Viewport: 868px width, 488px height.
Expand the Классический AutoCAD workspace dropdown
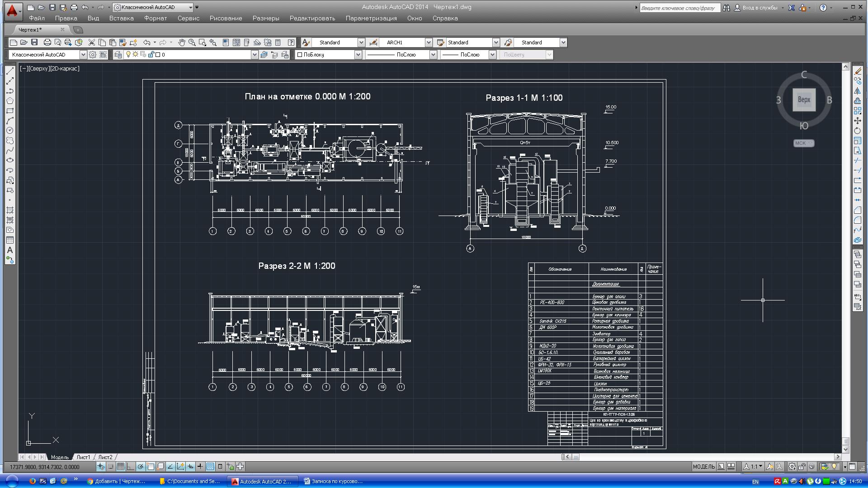tap(83, 55)
